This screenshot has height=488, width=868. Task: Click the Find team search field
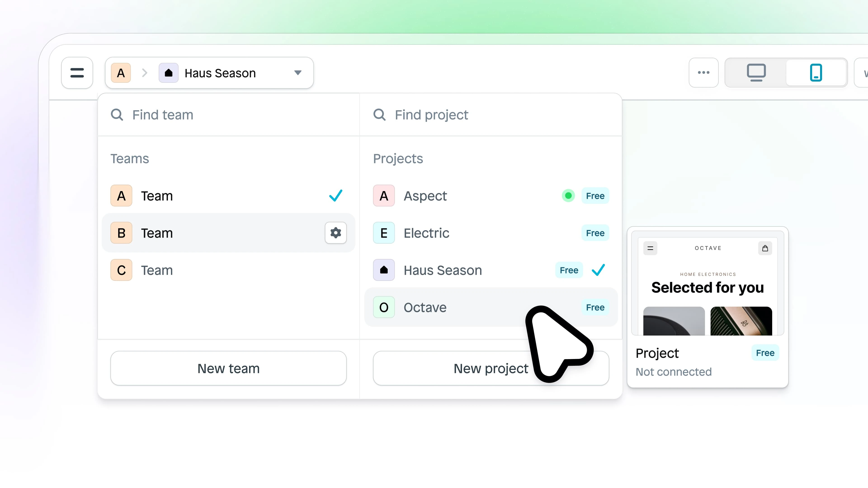click(229, 115)
